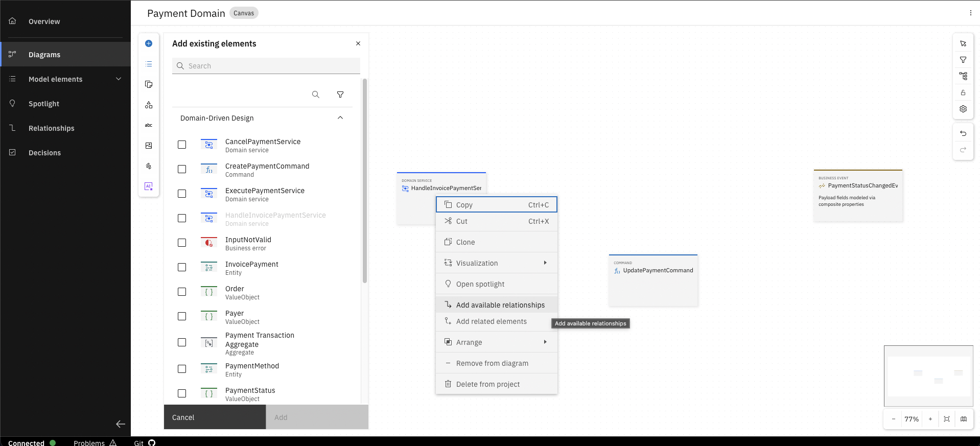Screen dimensions: 980x446
Task: Select the pointer tool in right toolbar
Action: [963, 43]
